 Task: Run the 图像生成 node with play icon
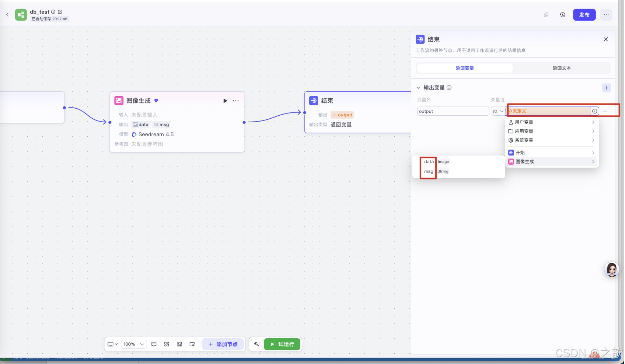pos(225,101)
